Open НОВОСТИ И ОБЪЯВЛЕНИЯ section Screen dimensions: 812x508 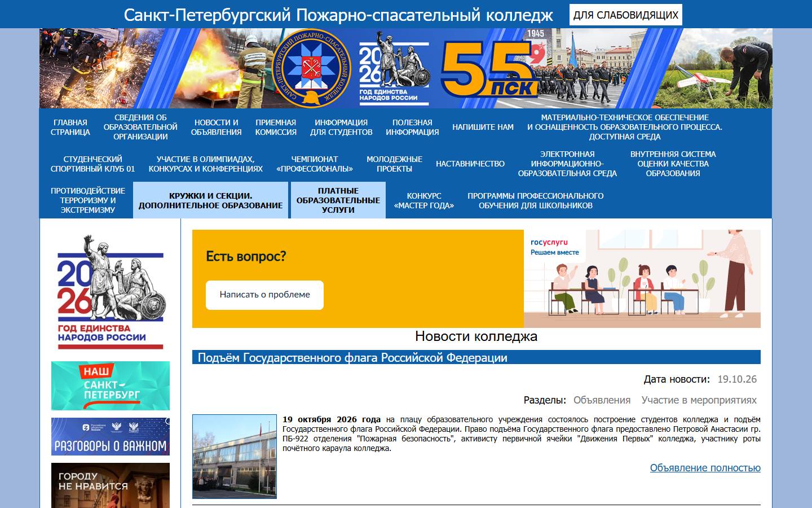point(216,127)
